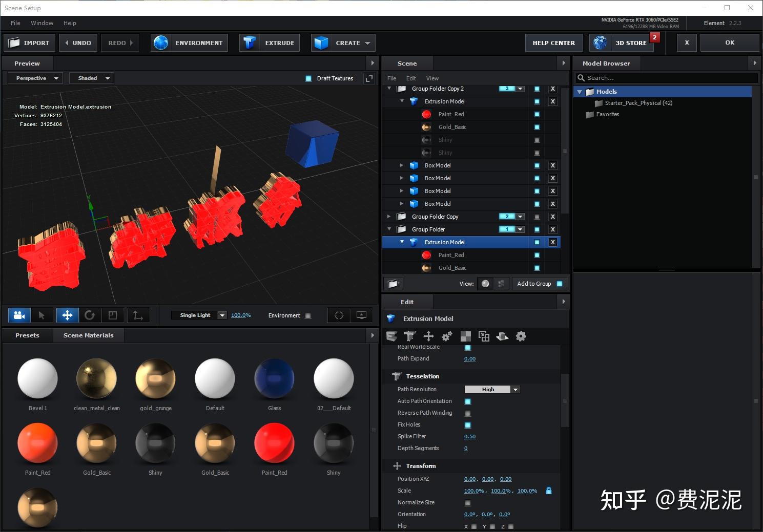Select the camera orbit tool
763x532 pixels.
click(19, 315)
